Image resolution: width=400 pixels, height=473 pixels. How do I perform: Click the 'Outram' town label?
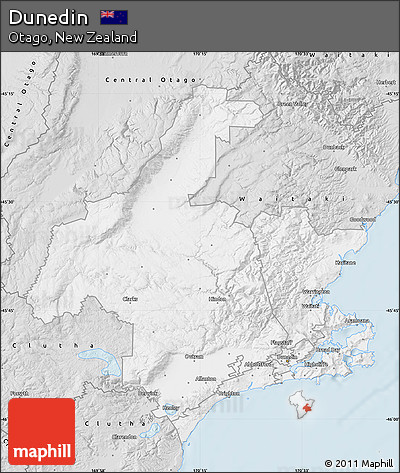(x=194, y=357)
